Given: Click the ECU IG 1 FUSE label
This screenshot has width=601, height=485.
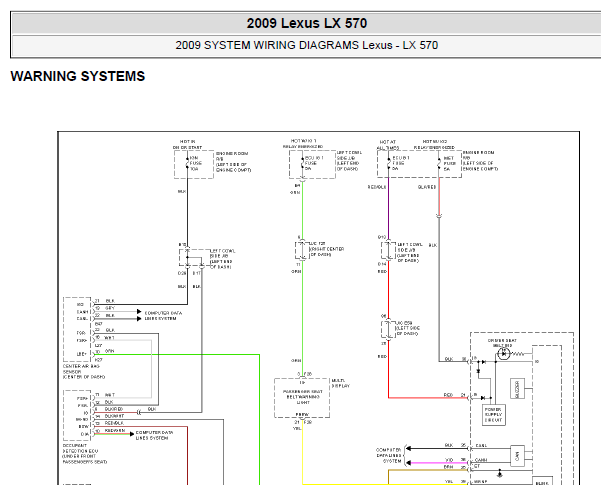Looking at the screenshot, I should click(314, 163).
